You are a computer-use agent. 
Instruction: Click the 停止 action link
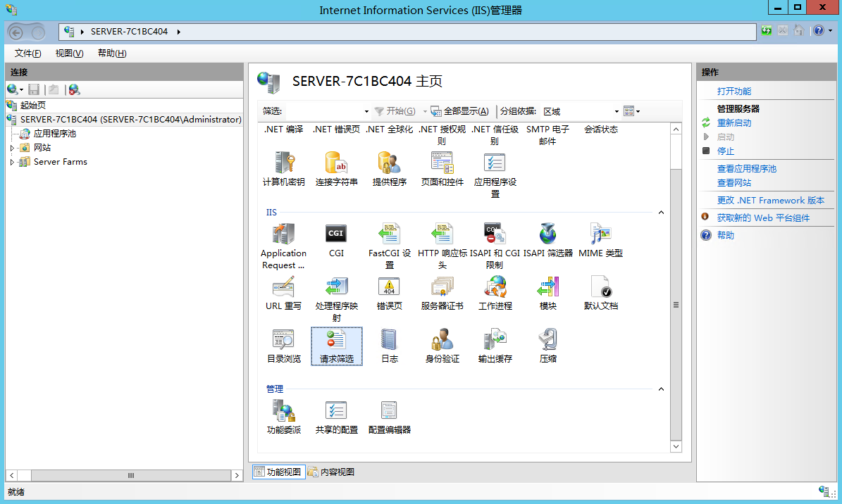pos(726,151)
